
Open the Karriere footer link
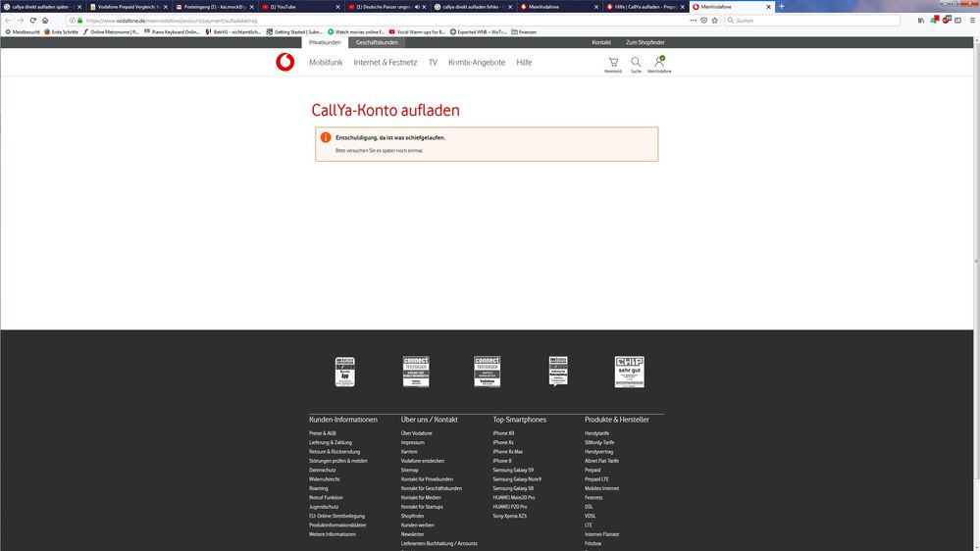(409, 452)
